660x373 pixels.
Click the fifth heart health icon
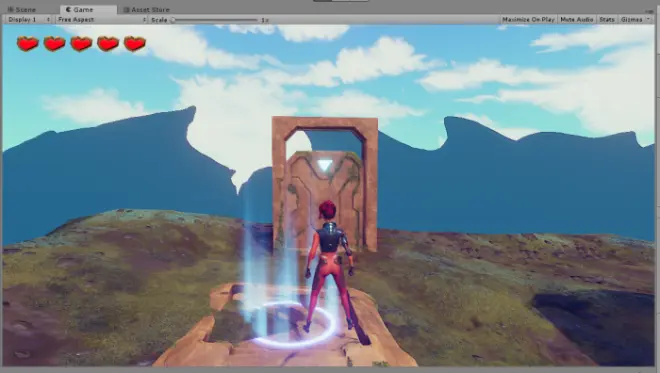(135, 43)
